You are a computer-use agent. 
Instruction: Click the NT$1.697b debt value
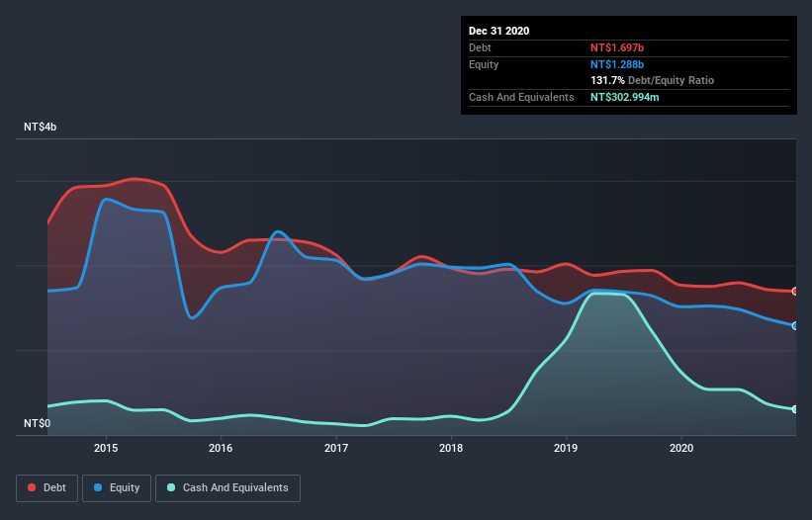pyautogui.click(x=617, y=47)
